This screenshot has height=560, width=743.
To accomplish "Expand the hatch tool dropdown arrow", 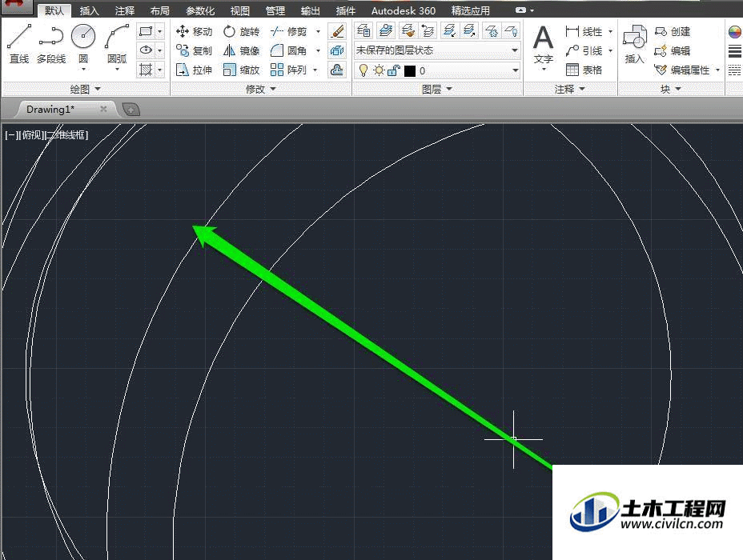I will [x=160, y=70].
